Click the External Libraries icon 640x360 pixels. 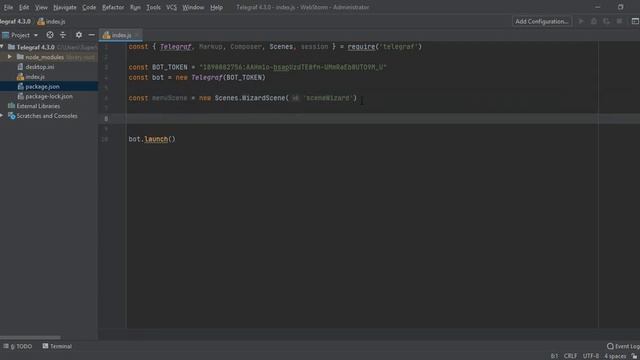[x=11, y=106]
